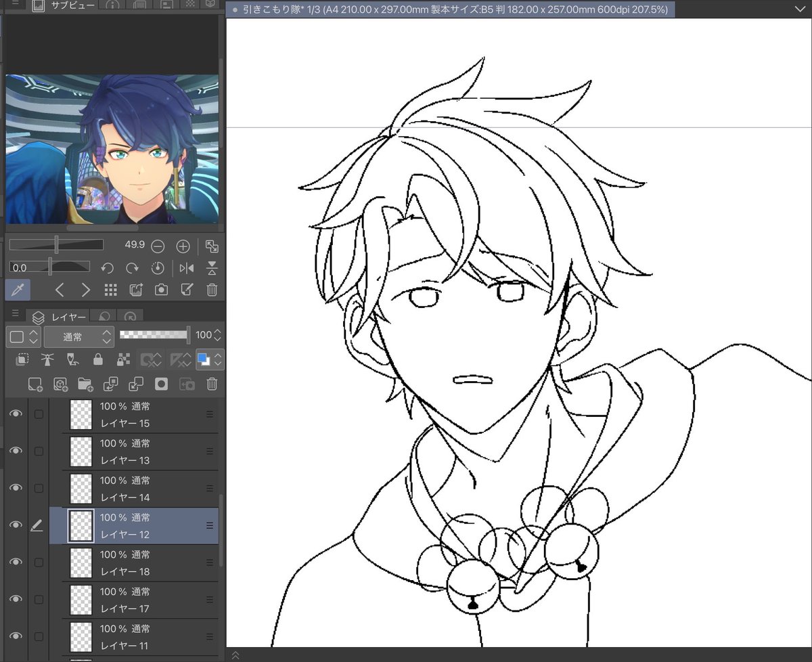Open the Layer panel hamburger menu
The width and height of the screenshot is (812, 662).
click(x=15, y=313)
